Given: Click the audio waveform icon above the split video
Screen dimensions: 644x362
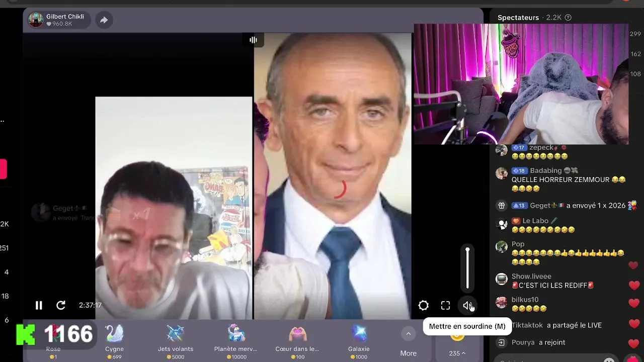Looking at the screenshot, I should tap(253, 40).
